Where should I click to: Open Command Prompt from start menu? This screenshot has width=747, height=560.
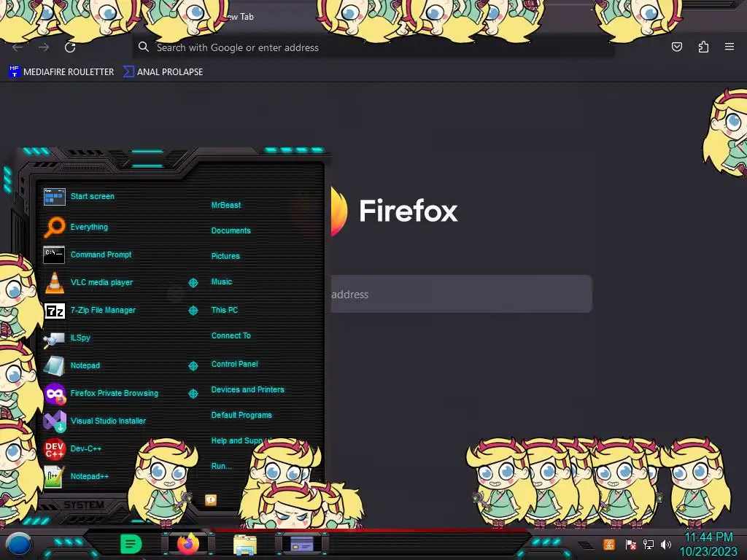[88, 254]
